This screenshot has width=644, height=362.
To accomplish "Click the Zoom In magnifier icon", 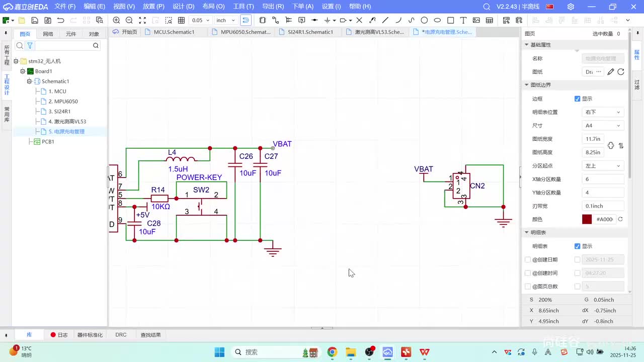I will coord(116,20).
